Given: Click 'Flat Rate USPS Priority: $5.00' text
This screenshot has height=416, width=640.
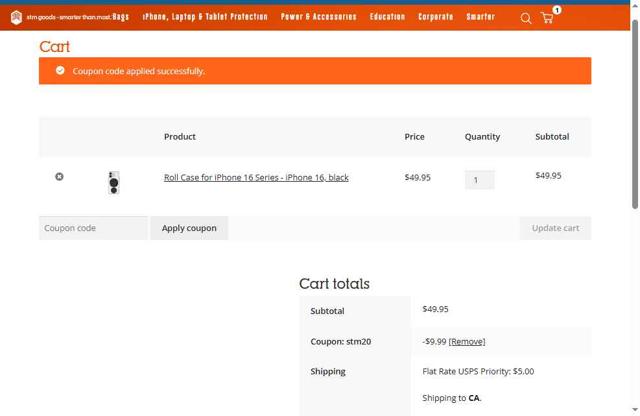Looking at the screenshot, I should [x=478, y=372].
